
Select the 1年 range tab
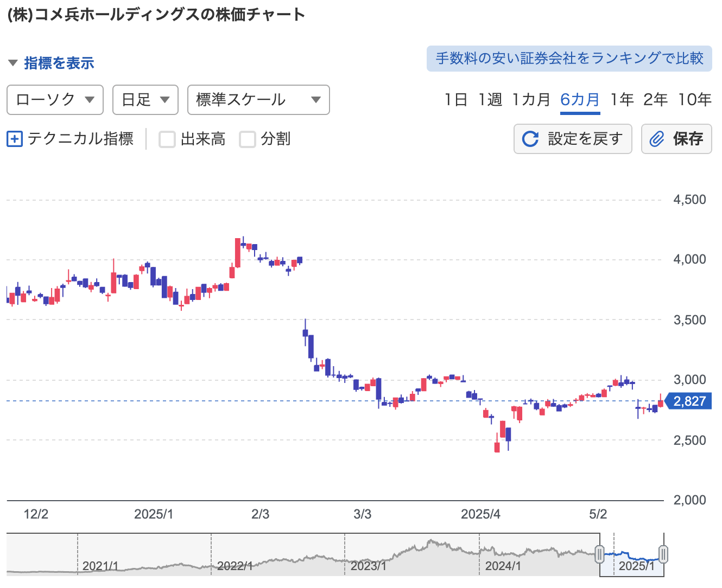(622, 100)
